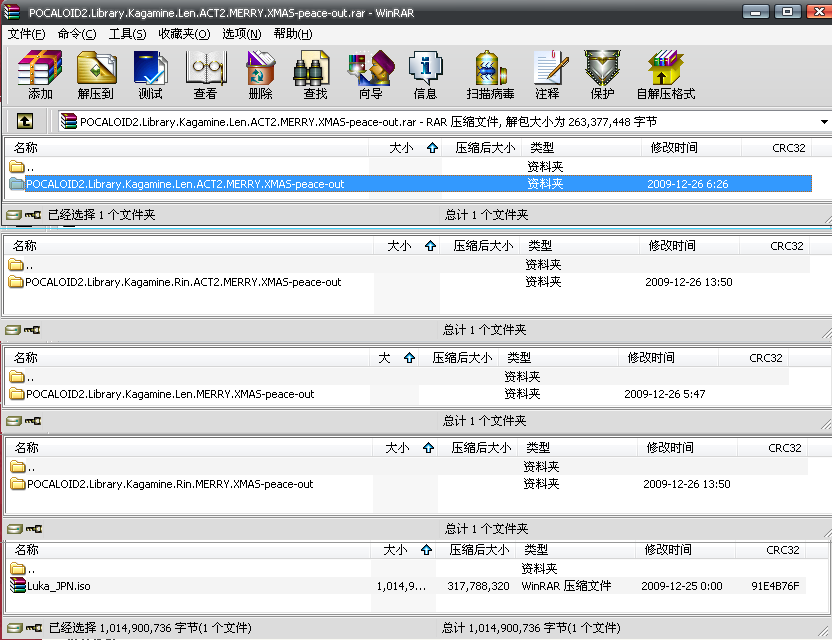Image resolution: width=832 pixels, height=640 pixels.
Task: Click the RAR archive icon in address bar
Action: click(x=68, y=122)
